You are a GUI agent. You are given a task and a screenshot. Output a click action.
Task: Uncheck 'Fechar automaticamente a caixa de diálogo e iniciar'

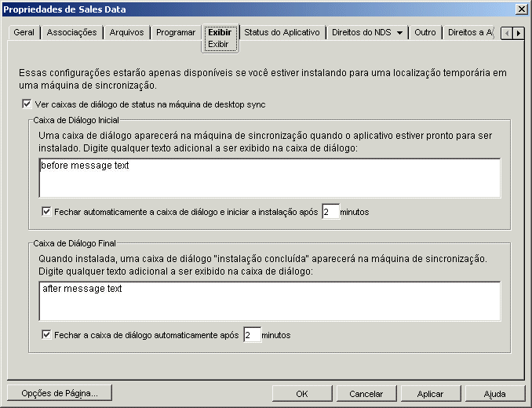(x=46, y=212)
